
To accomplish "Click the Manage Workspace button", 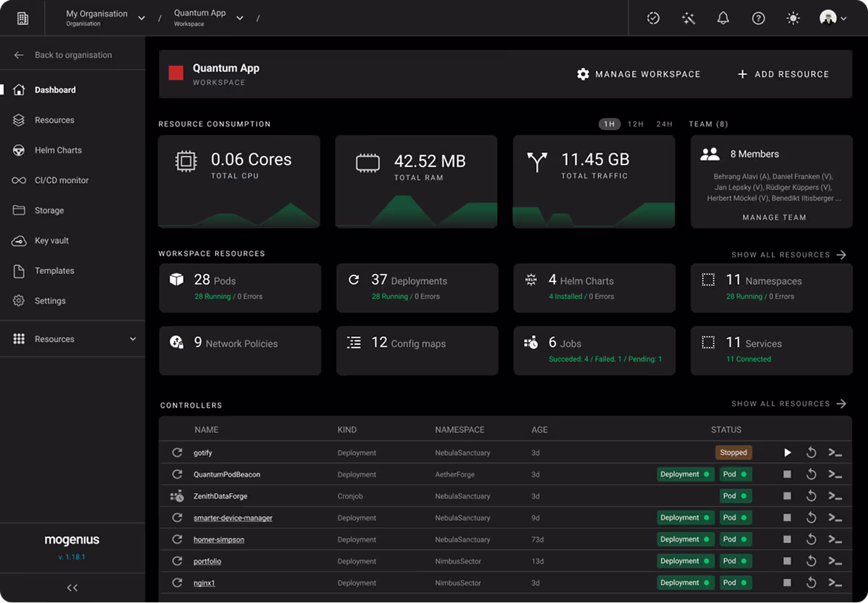I will 639,74.
